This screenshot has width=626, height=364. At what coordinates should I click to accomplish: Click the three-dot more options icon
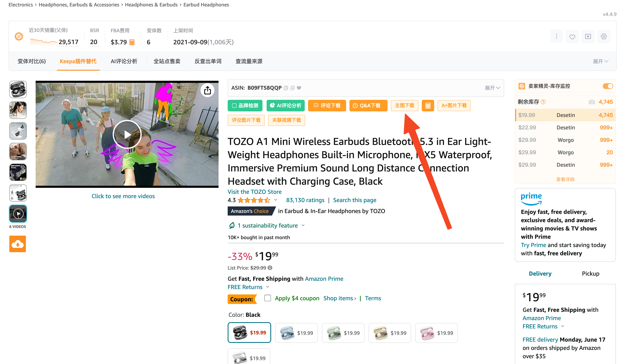[x=556, y=36]
